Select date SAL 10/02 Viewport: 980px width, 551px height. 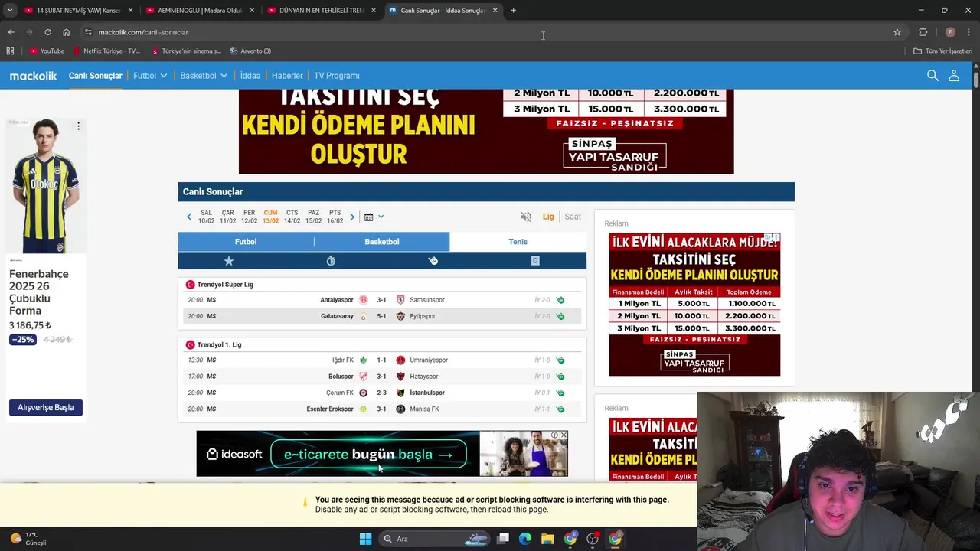207,217
